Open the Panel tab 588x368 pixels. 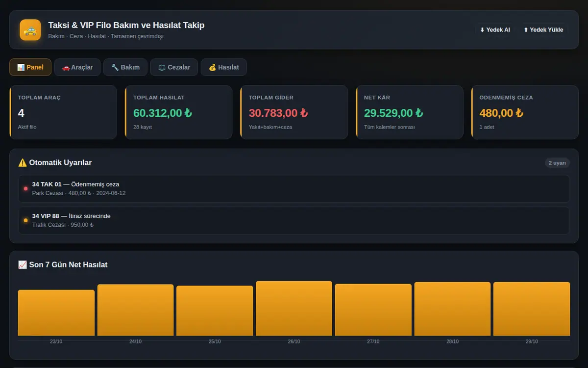pos(30,67)
